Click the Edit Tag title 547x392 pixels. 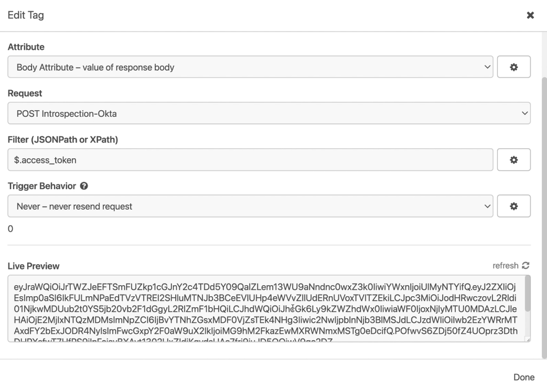pyautogui.click(x=26, y=16)
